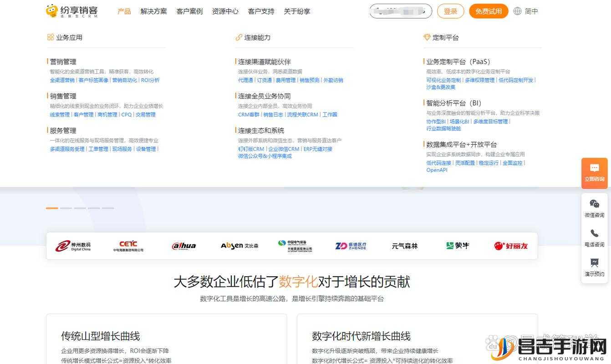Open the 解决方案 menu

click(x=154, y=11)
